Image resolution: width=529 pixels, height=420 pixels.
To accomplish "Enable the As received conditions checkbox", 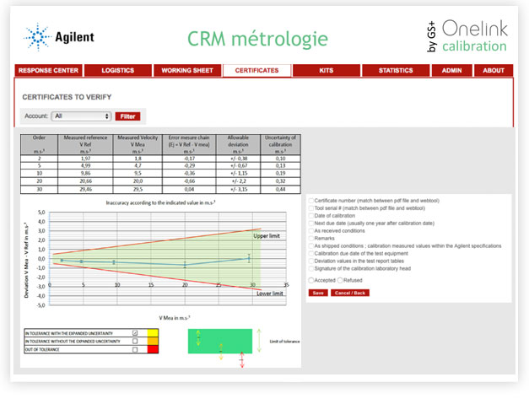I will click(x=311, y=231).
